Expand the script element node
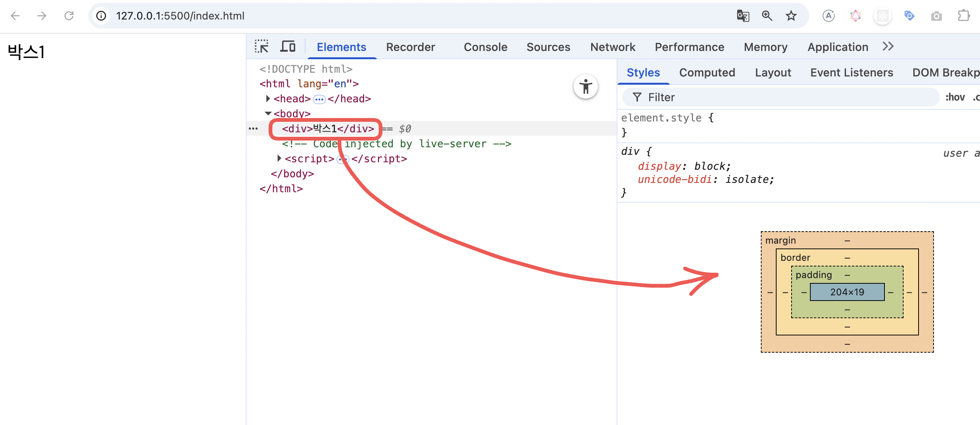 279,158
